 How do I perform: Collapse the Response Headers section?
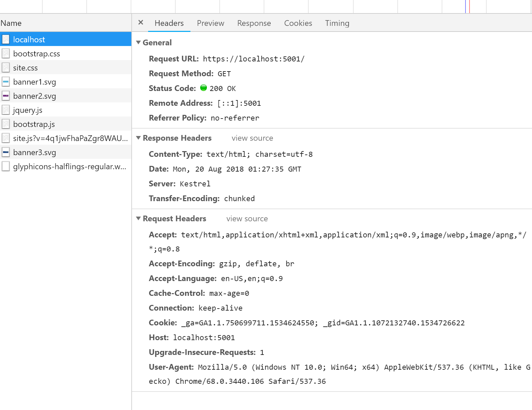coord(138,138)
